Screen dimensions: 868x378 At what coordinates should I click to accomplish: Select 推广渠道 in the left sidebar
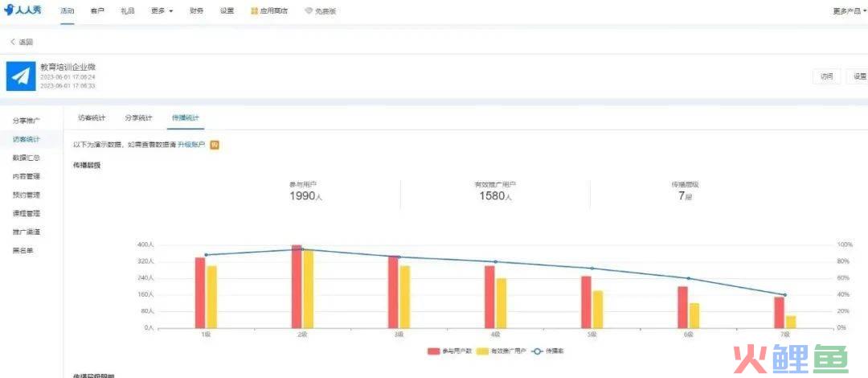click(x=27, y=232)
